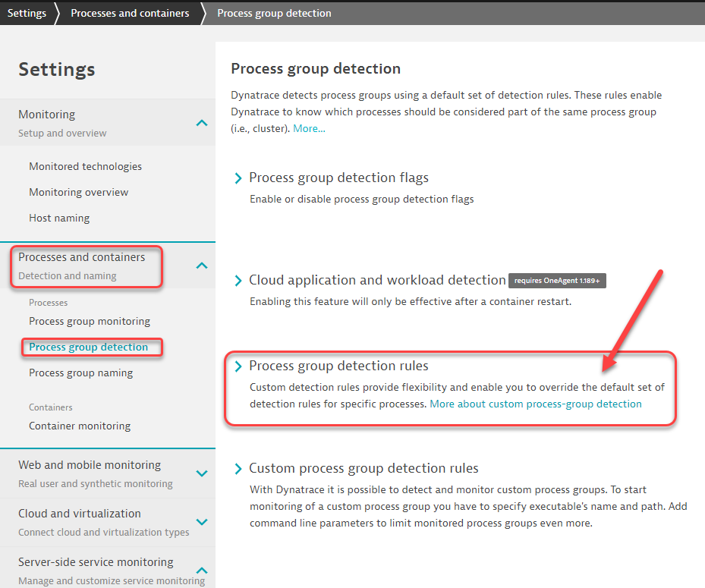Select Process group monitoring in sidebar
The width and height of the screenshot is (705, 588).
[x=90, y=321]
